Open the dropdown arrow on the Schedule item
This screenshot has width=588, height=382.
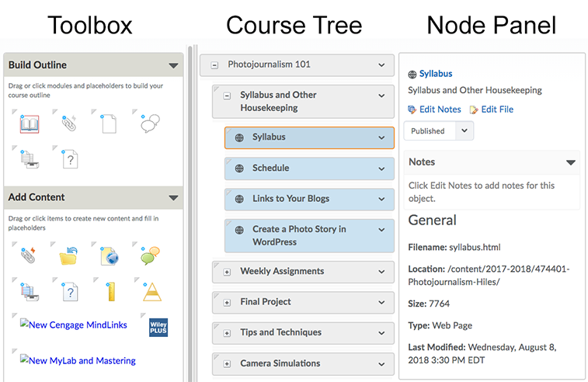(381, 168)
